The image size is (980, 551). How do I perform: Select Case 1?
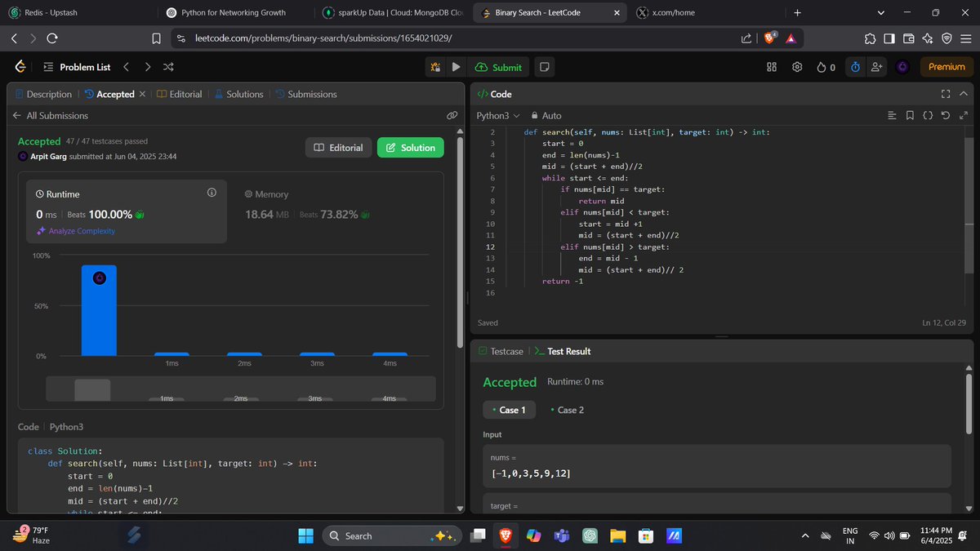509,410
